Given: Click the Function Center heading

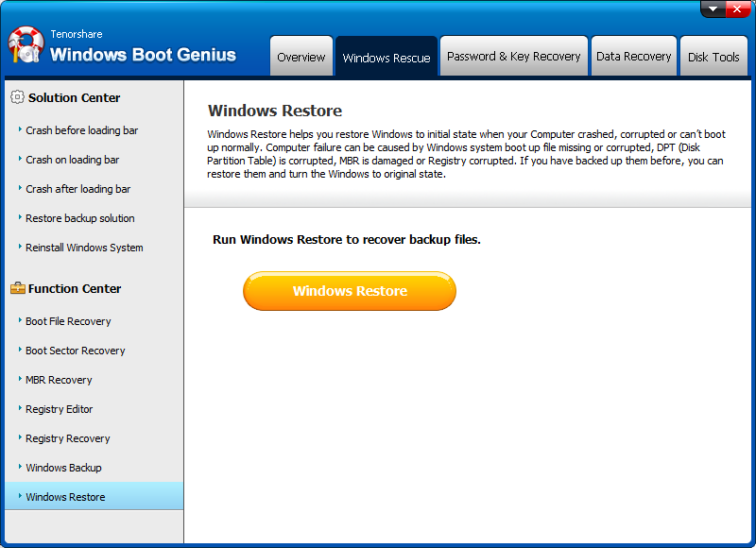Looking at the screenshot, I should [75, 289].
